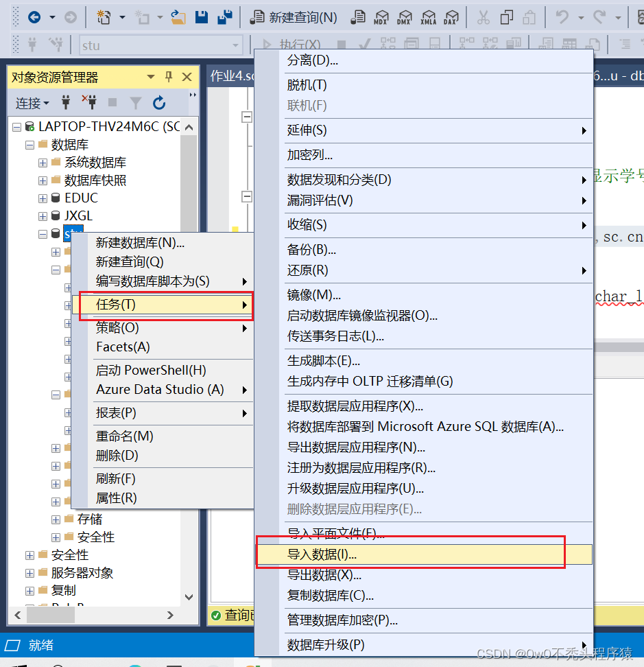The image size is (644, 667).
Task: Collapse the 数据库 folder node
Action: (x=29, y=145)
